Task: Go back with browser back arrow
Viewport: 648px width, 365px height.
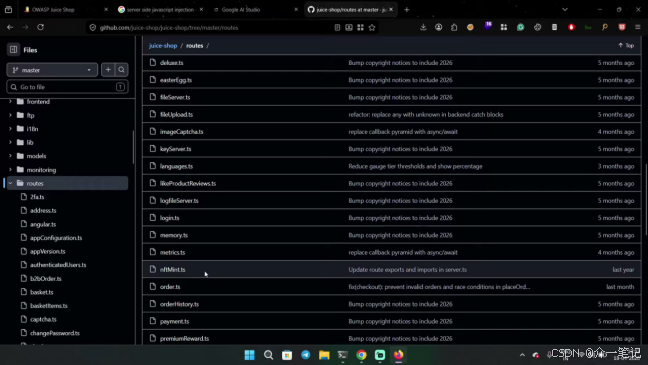Action: tap(10, 27)
